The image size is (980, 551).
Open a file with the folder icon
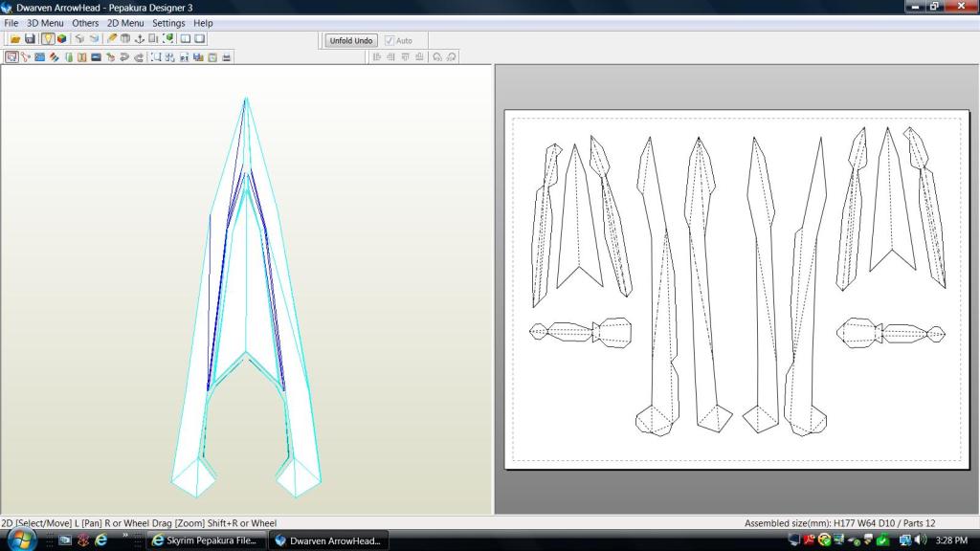[15, 38]
